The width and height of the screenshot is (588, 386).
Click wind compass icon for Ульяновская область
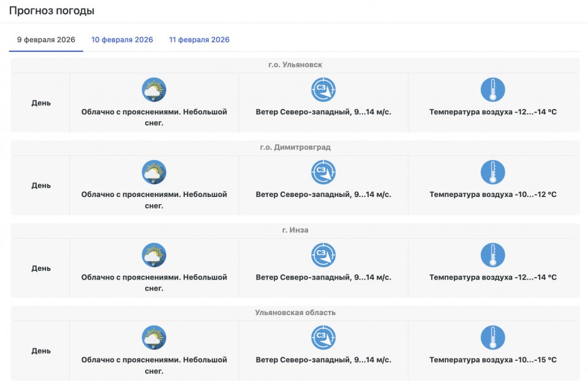pyautogui.click(x=323, y=338)
